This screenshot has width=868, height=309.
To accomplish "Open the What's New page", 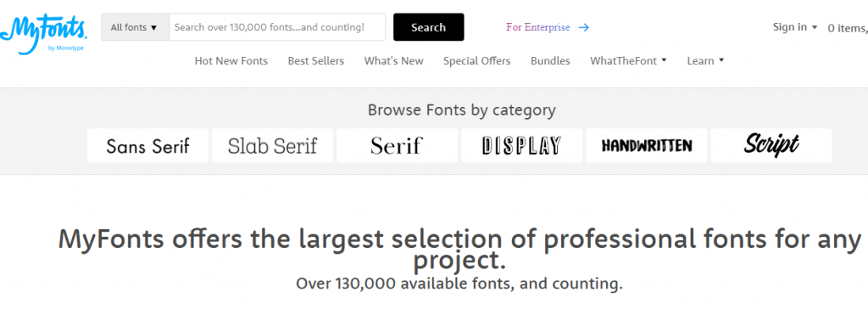I will [x=393, y=61].
